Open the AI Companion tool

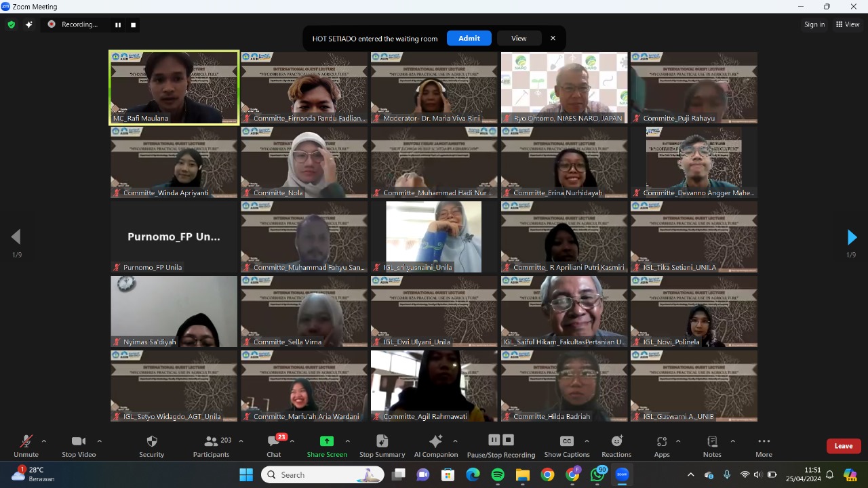435,442
